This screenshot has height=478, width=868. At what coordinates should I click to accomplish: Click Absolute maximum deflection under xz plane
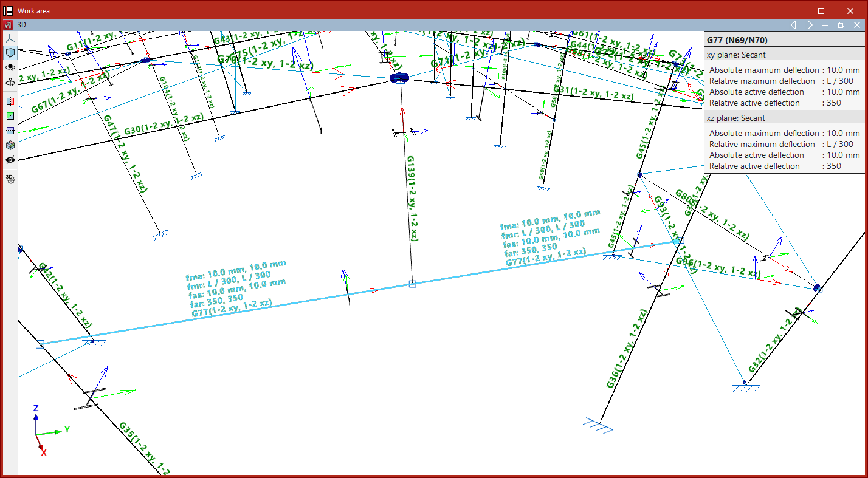pyautogui.click(x=784, y=133)
